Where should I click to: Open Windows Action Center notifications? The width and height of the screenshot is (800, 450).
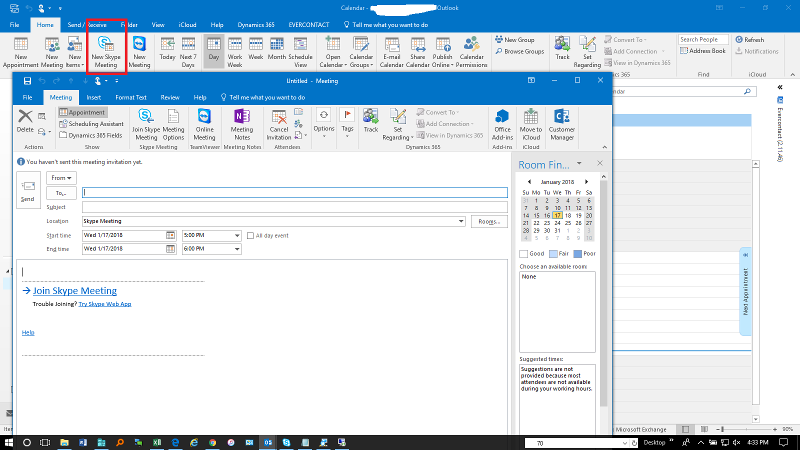(x=784, y=442)
